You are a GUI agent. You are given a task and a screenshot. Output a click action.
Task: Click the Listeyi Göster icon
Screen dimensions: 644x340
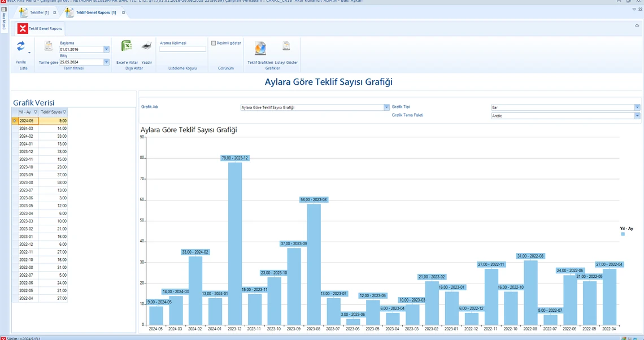286,47
